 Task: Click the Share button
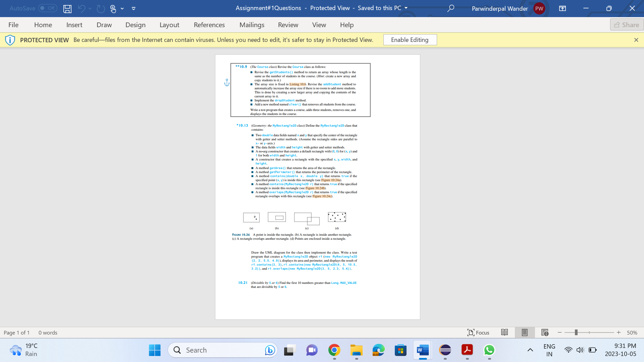(626, 24)
